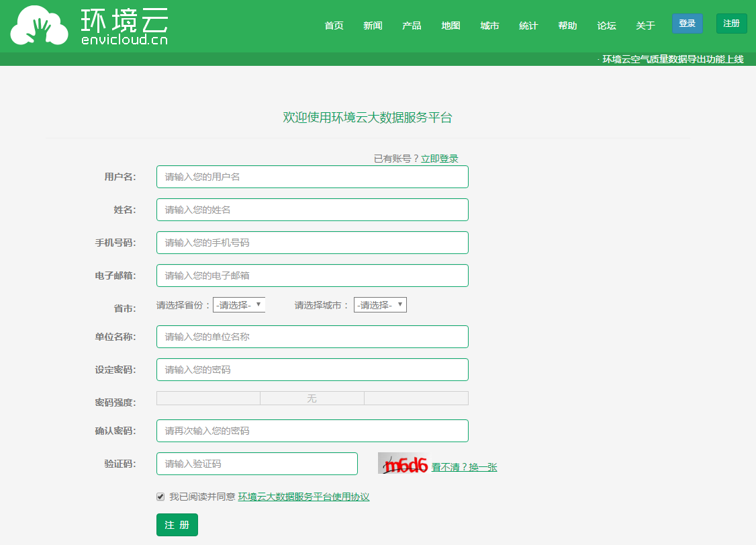The width and height of the screenshot is (756, 545).
Task: Click into the 电子邮箱 field
Action: point(312,275)
